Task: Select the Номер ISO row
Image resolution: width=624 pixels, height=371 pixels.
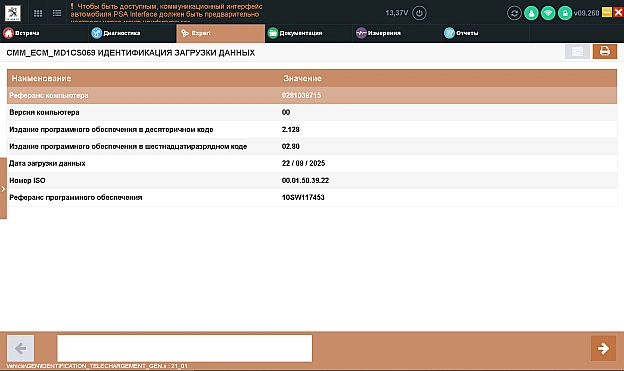Action: pyautogui.click(x=312, y=180)
